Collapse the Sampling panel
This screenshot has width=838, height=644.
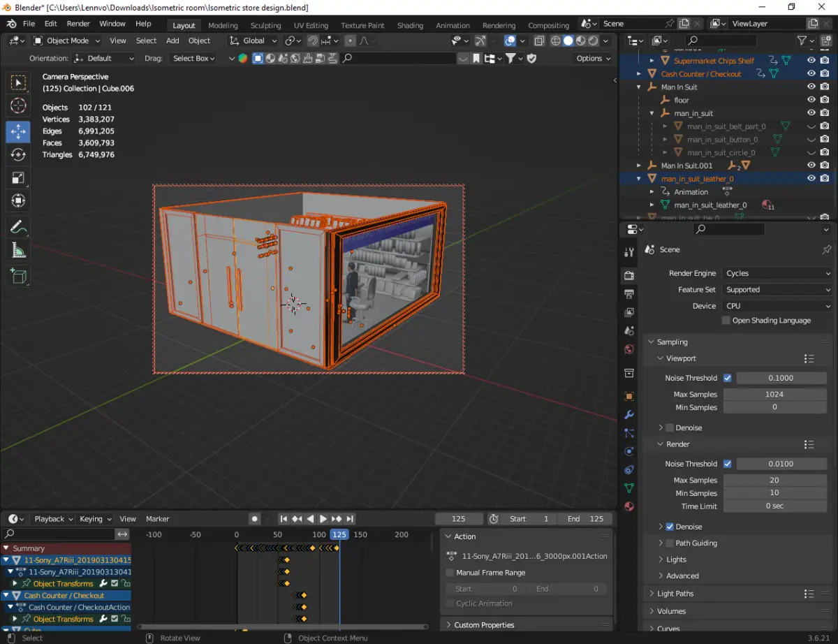672,342
